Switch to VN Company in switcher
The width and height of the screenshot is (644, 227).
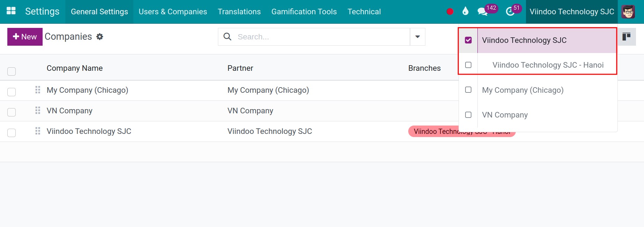547,115
